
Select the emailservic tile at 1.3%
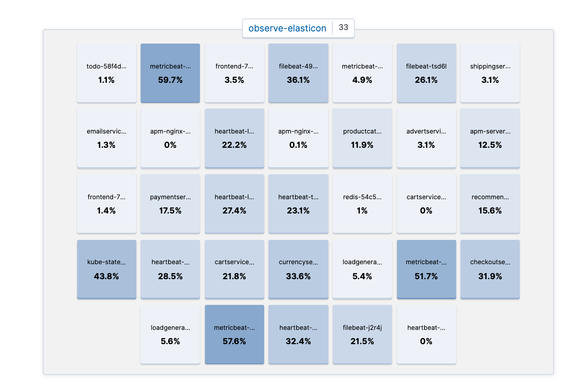point(106,138)
